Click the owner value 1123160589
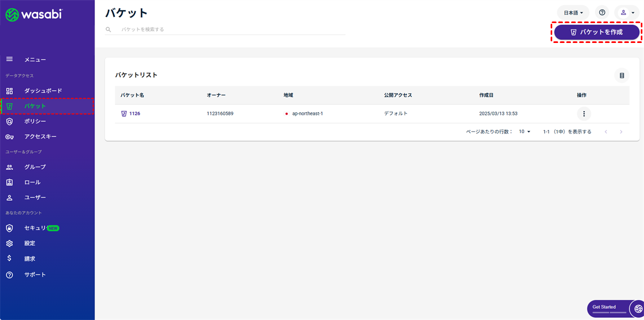Screen dimensions: 644x320 pyautogui.click(x=220, y=114)
